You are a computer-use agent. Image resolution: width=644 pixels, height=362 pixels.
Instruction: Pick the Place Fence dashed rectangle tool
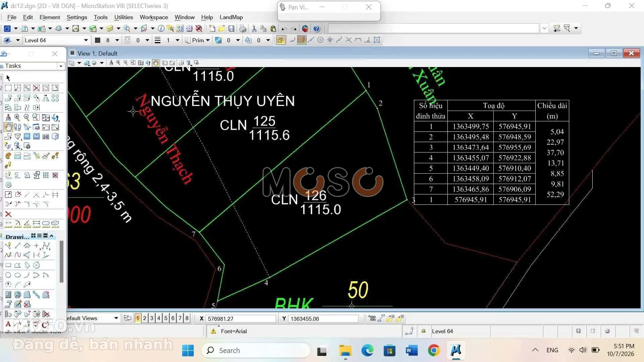tap(8, 88)
